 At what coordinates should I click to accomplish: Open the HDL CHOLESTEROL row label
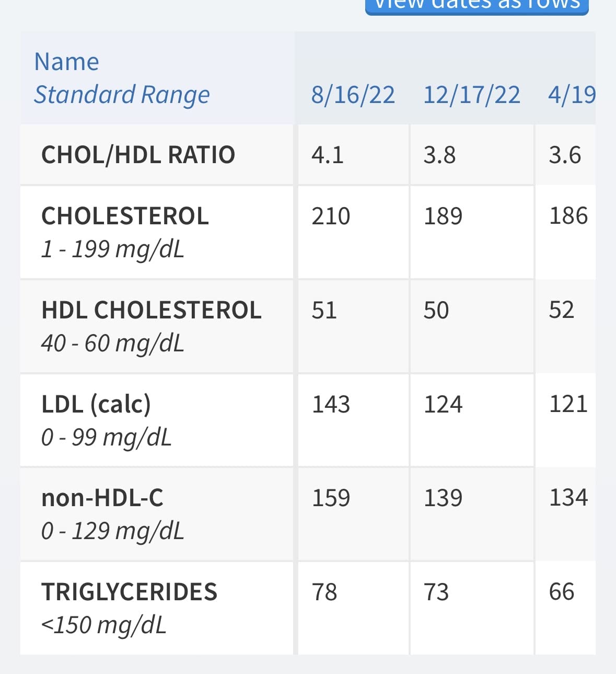(x=152, y=310)
